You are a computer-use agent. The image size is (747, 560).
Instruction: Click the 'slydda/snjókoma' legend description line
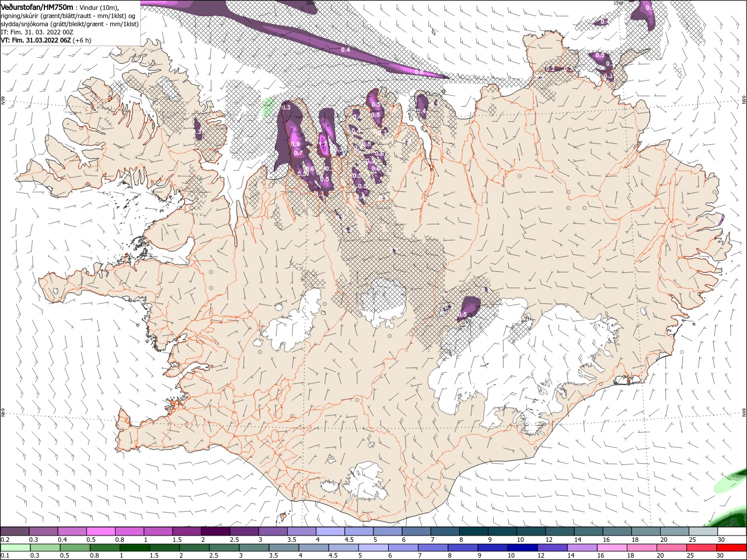70,24
